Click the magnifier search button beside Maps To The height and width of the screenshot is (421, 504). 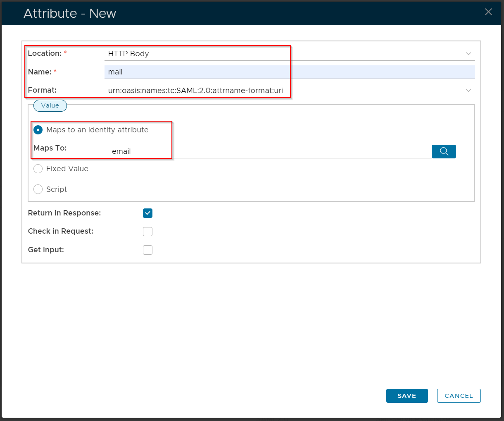[444, 151]
